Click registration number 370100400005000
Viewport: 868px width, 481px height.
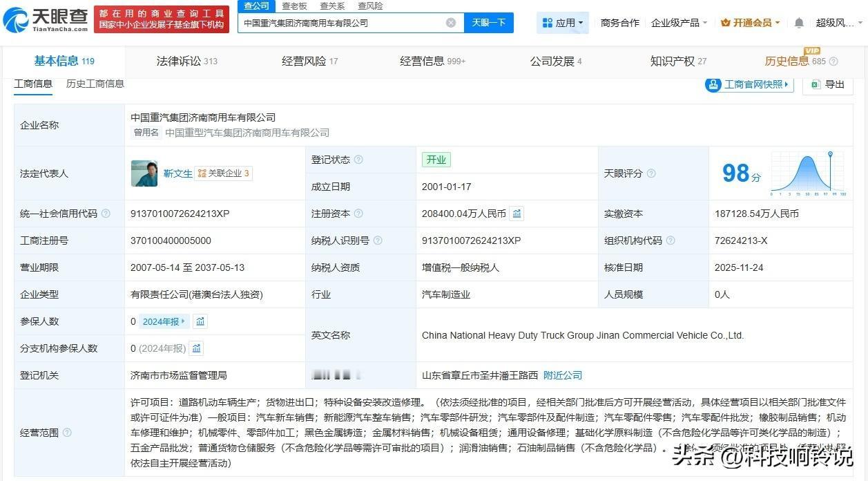pos(171,240)
